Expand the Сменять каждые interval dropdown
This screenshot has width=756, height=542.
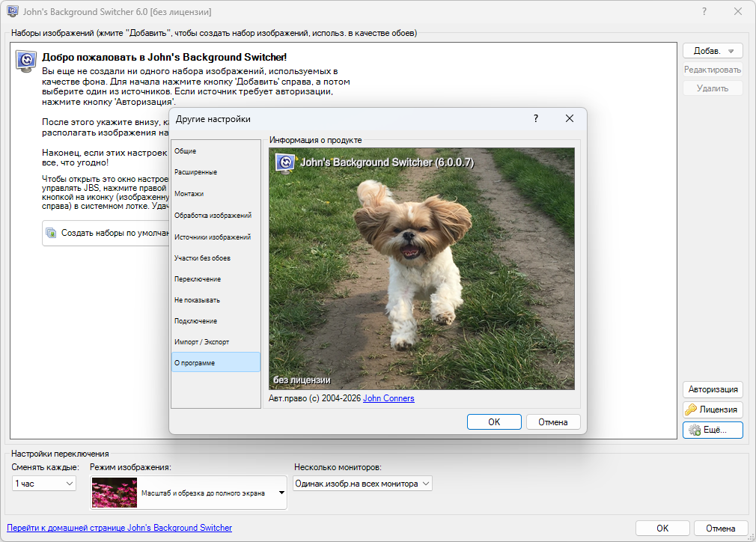pyautogui.click(x=44, y=484)
